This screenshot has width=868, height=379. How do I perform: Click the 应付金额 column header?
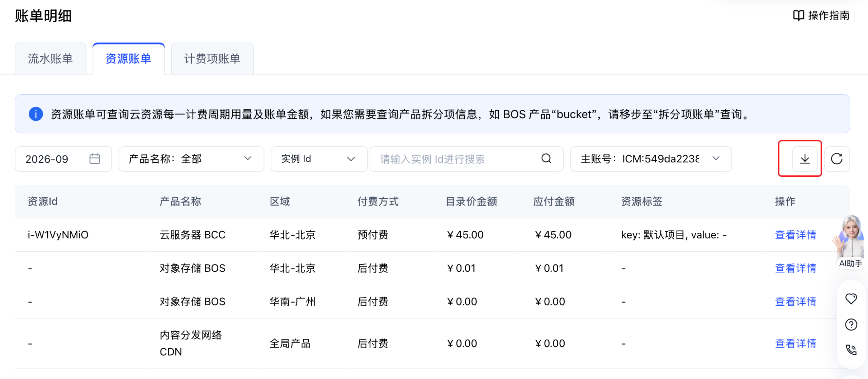[x=554, y=201]
